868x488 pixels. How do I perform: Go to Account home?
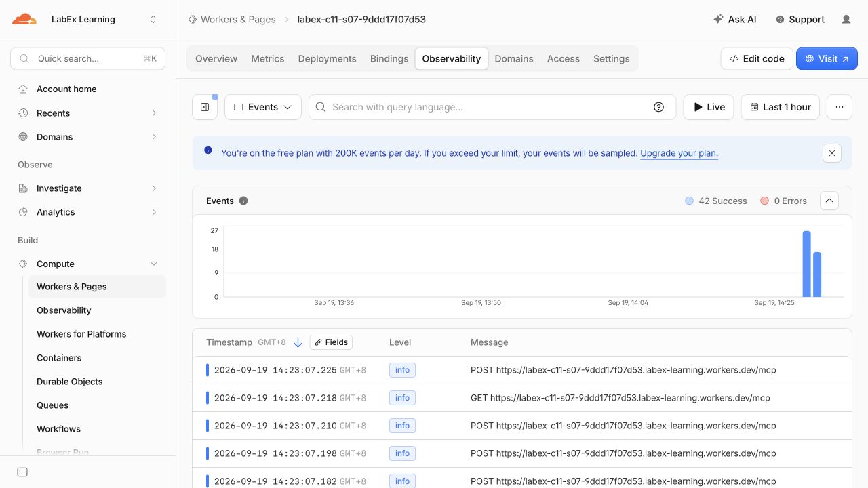point(66,89)
